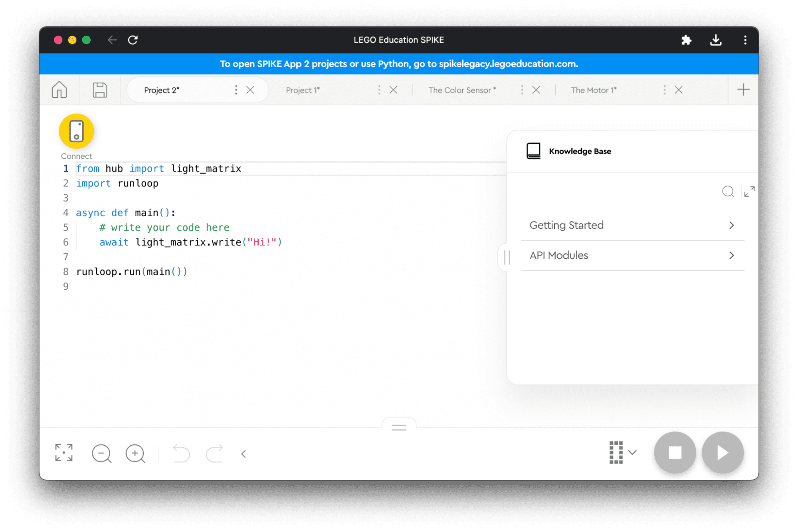Viewport: 798px width, 532px height.
Task: Click the fullscreen expand icon
Action: [63, 453]
